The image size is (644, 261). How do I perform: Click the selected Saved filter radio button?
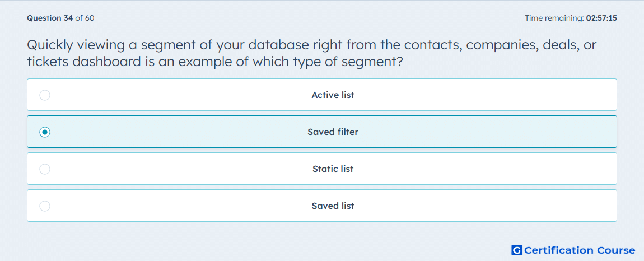tap(45, 132)
